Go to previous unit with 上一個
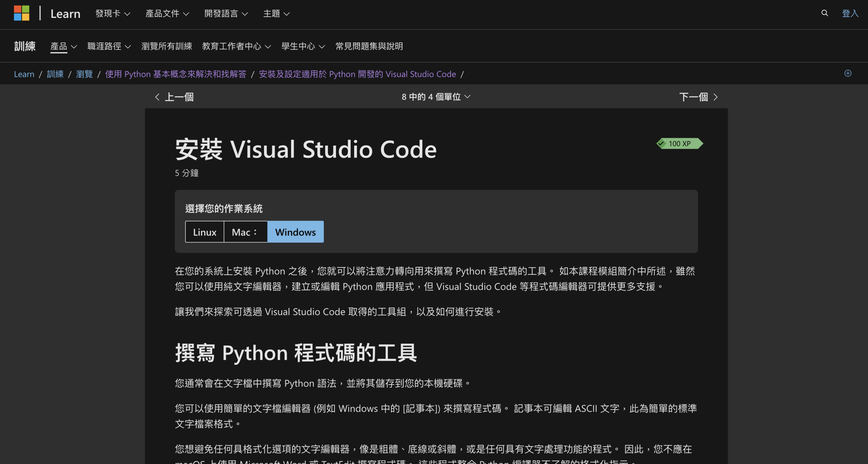868x464 pixels. [174, 97]
